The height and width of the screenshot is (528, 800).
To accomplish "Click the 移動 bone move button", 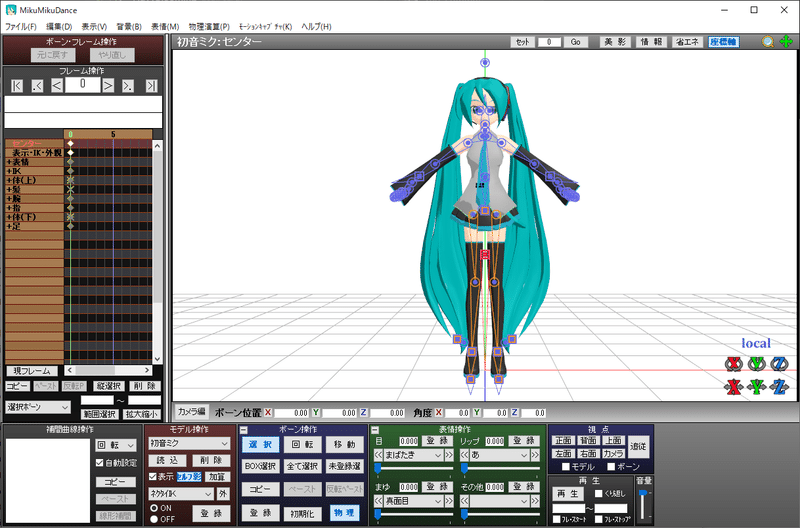I will [344, 444].
